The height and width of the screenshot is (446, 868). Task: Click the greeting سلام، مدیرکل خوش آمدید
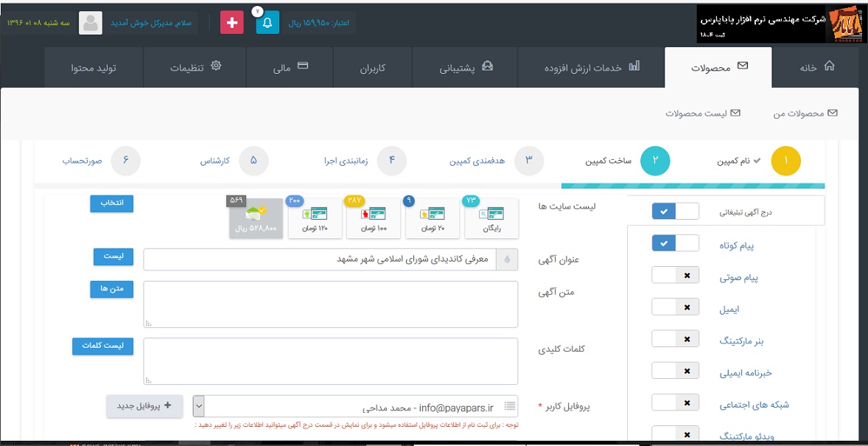tap(150, 24)
